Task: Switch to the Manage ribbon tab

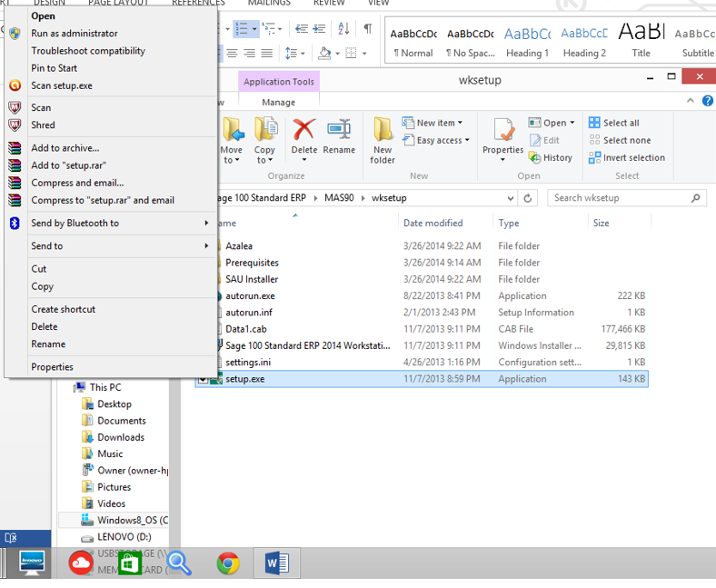Action: (279, 103)
